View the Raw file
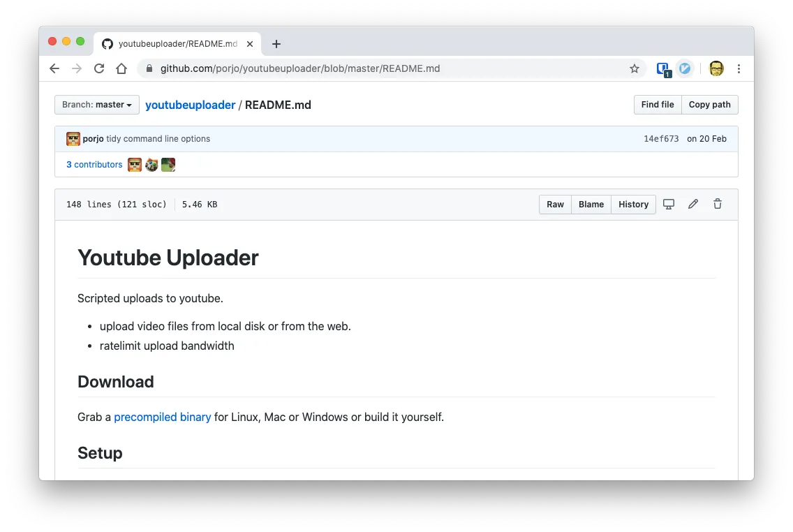 point(555,205)
